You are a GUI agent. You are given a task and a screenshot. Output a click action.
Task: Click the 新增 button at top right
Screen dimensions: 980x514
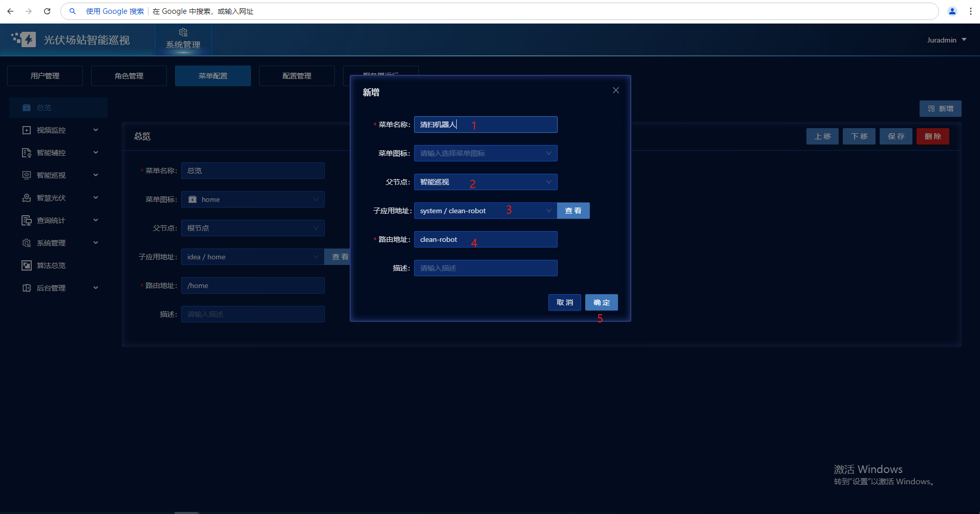(941, 109)
